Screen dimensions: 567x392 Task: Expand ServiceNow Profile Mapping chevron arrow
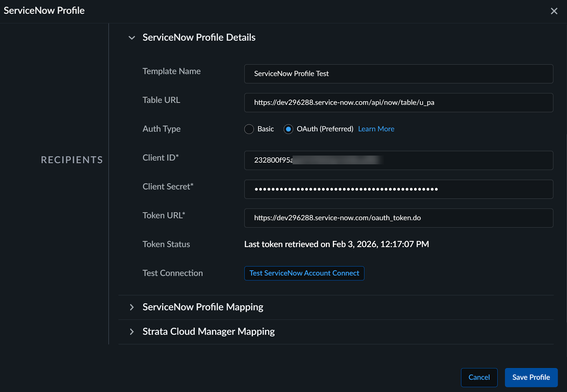(x=132, y=307)
